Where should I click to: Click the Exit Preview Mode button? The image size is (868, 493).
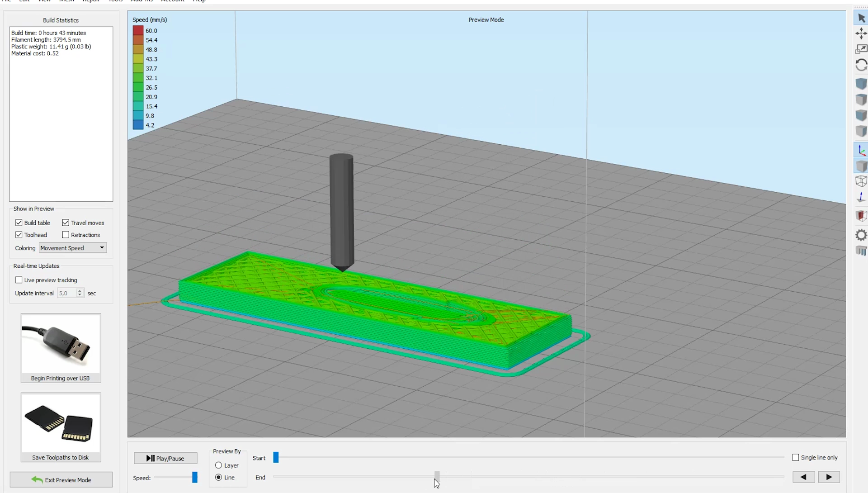coord(61,480)
